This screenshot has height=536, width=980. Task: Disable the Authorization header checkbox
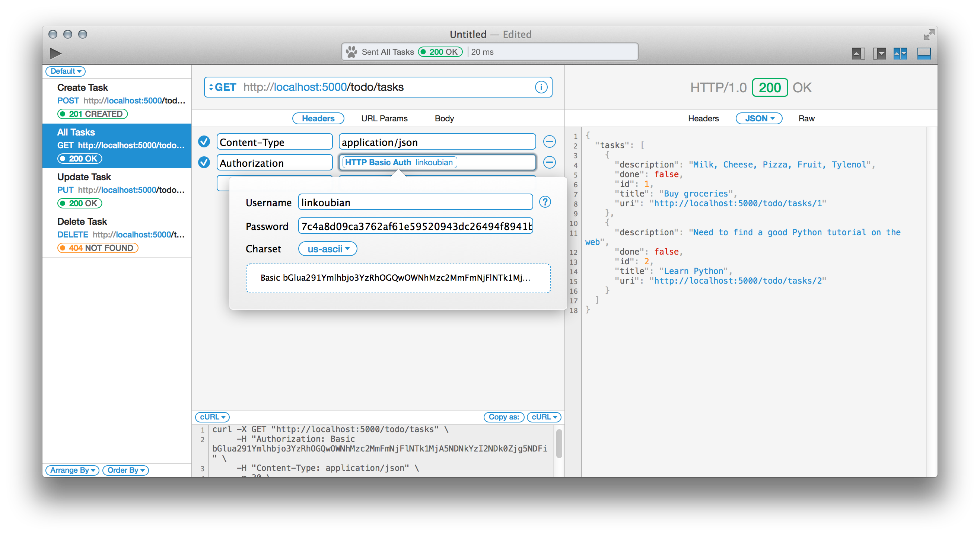point(204,162)
